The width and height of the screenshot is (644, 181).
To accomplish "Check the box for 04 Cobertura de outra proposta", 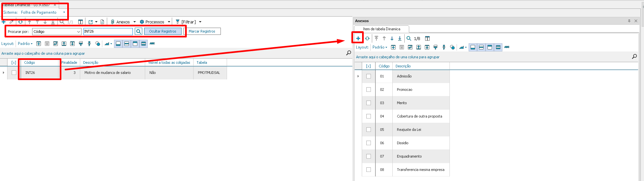I will pyautogui.click(x=369, y=116).
